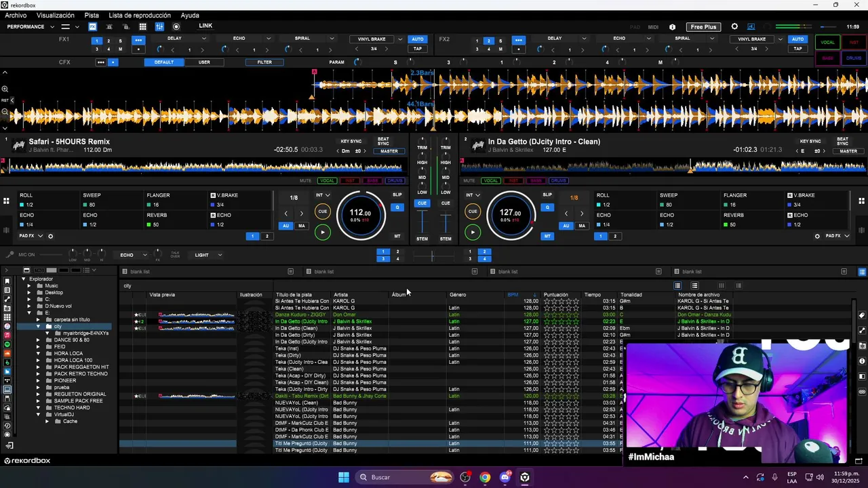
Task: Click the LINK button
Action: [x=205, y=26]
